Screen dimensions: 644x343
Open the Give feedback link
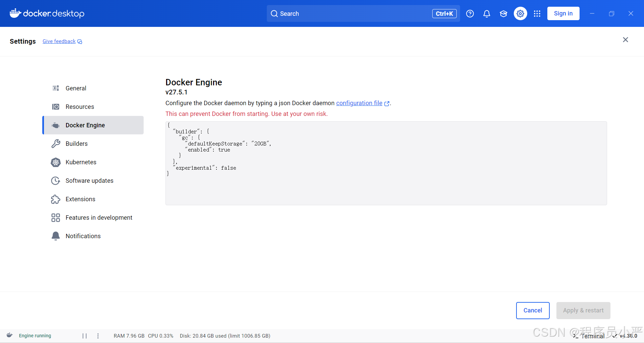point(59,41)
